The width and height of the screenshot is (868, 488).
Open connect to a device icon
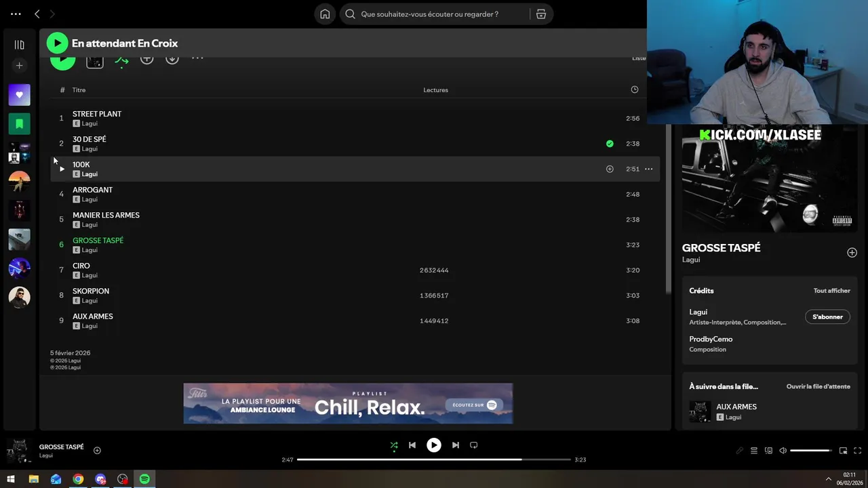pos(768,451)
